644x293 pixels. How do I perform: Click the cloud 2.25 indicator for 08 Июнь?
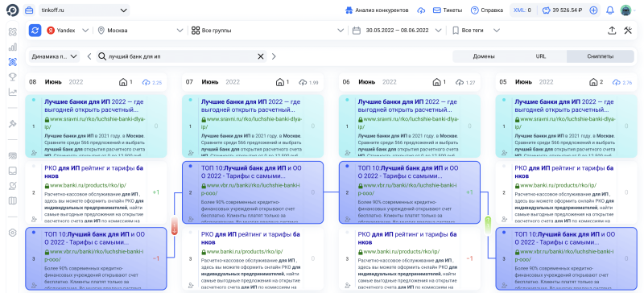[x=152, y=82]
